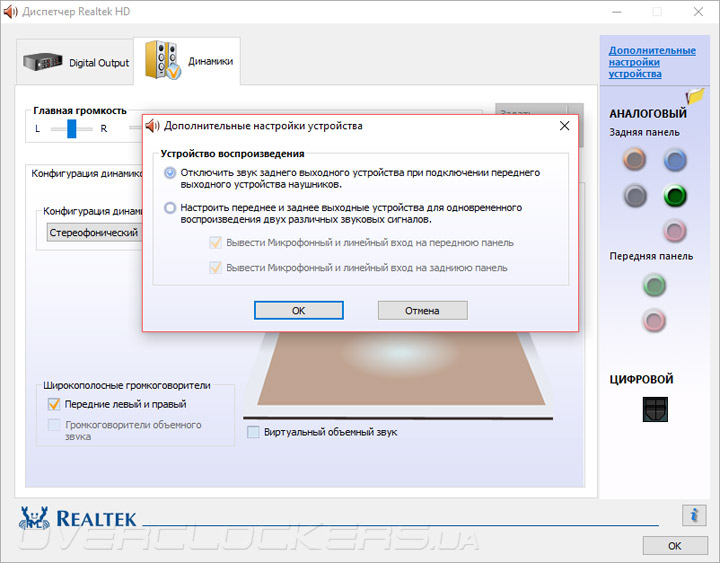Click the Realtek crab logo
The width and height of the screenshot is (720, 563).
(x=34, y=518)
